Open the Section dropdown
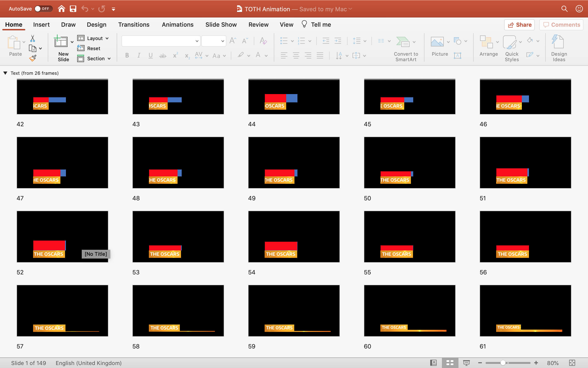This screenshot has height=368, width=588. tap(94, 58)
